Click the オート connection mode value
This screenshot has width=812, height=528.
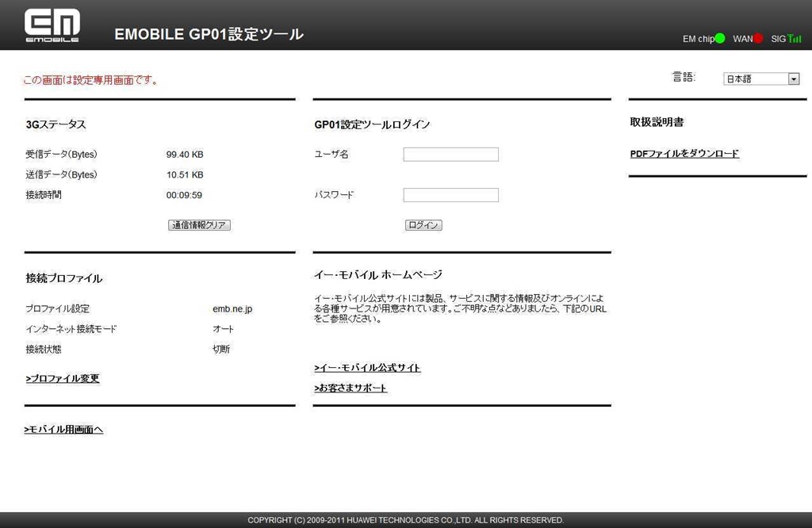coord(223,329)
